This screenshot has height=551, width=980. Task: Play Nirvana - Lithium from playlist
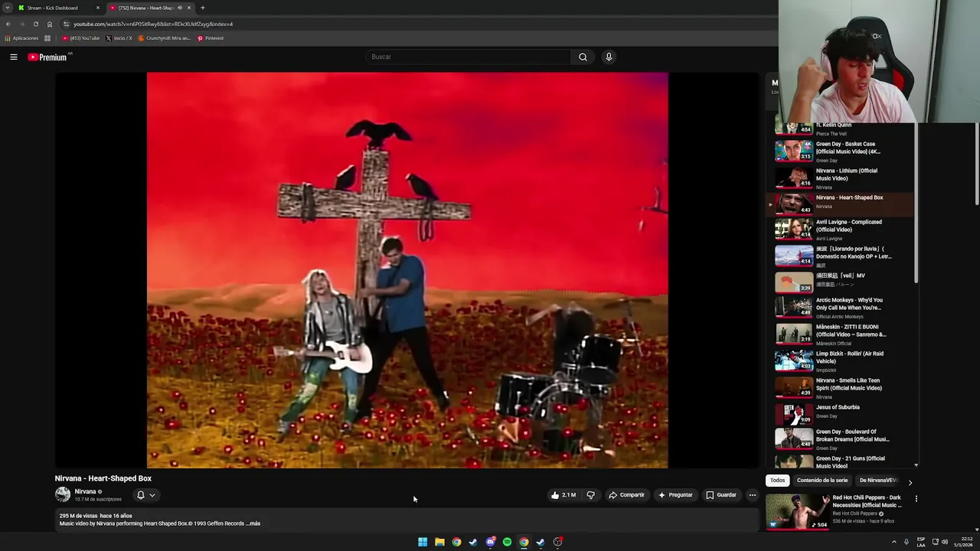point(841,178)
